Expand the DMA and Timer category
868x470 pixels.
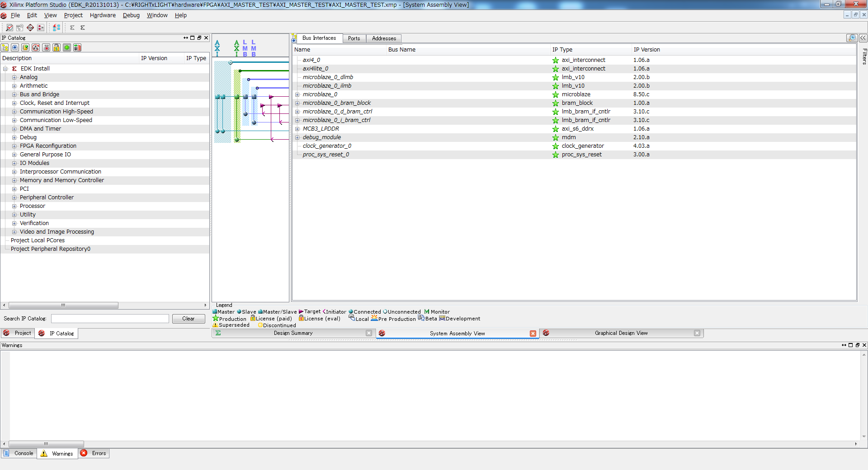(14, 129)
